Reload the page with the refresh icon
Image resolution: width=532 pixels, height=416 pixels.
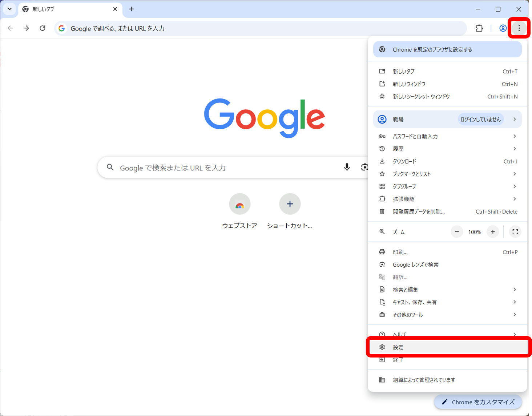[43, 28]
